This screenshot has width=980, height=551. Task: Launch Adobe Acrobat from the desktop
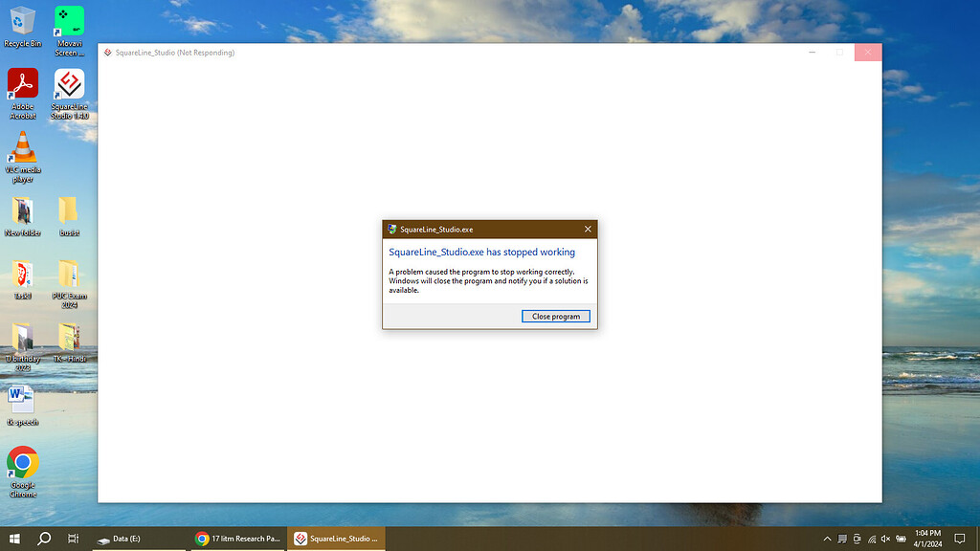pos(22,91)
